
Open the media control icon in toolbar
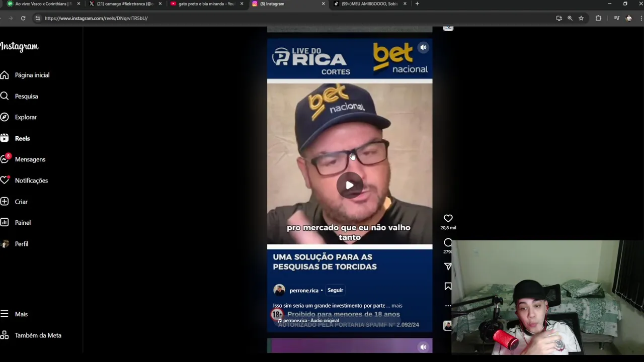pyautogui.click(x=616, y=18)
